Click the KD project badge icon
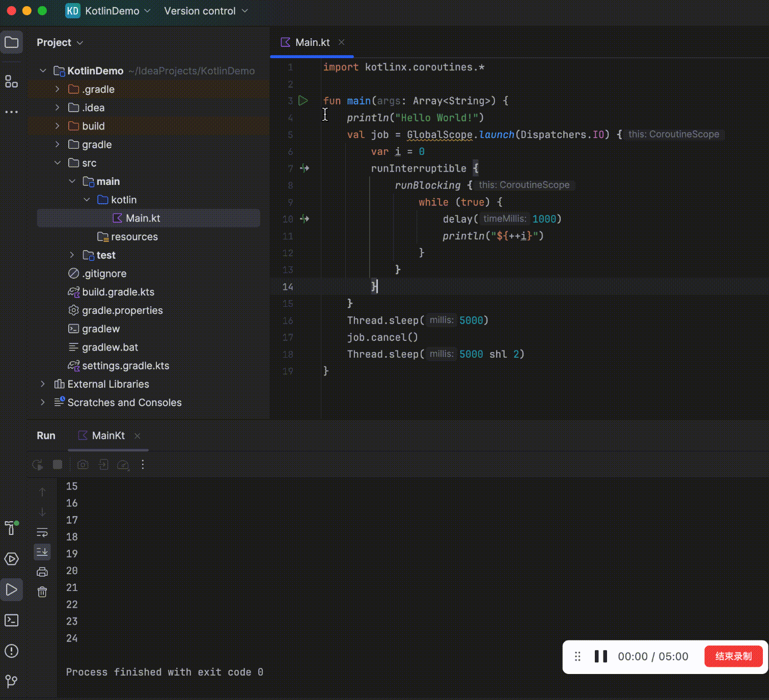 [x=73, y=11]
